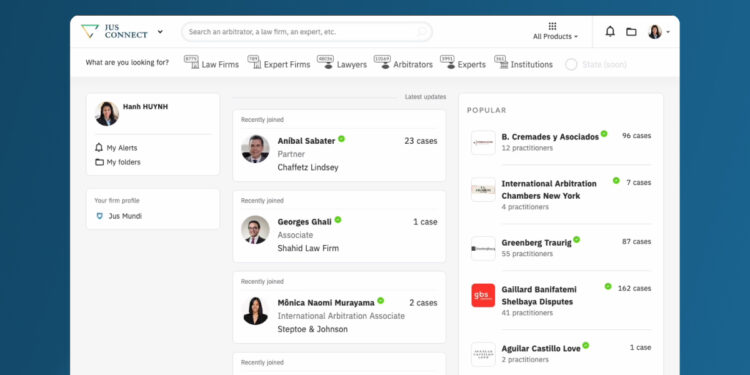Click the '162 cases' count
This screenshot has width=750, height=375.
634,288
